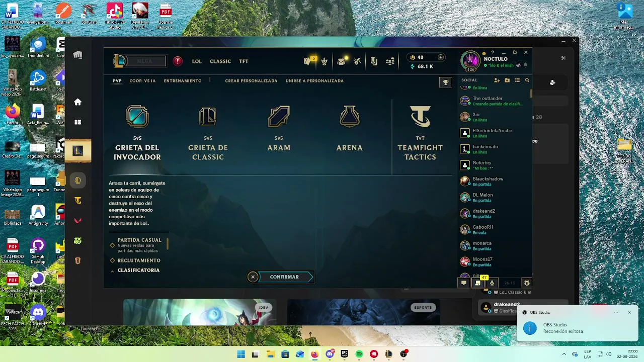
Task: Click the voice microphone icon in social footer
Action: (x=492, y=283)
